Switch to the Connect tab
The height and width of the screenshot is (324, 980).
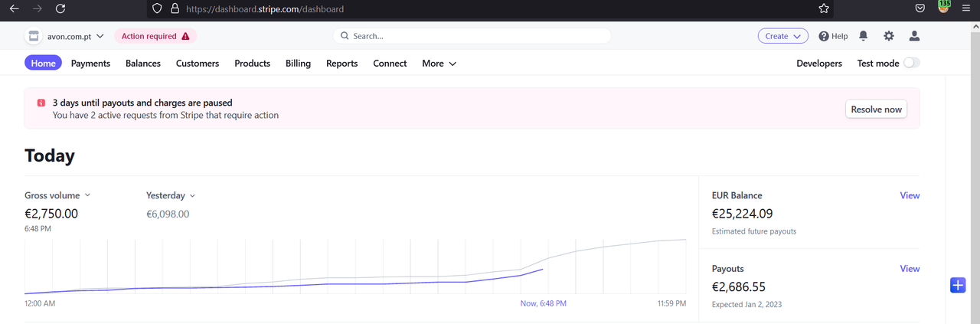pyautogui.click(x=390, y=64)
